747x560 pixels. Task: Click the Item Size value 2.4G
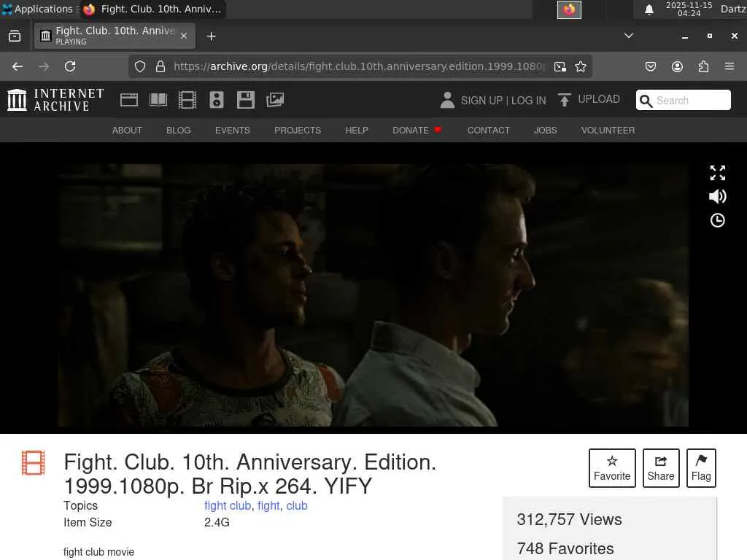pos(217,522)
